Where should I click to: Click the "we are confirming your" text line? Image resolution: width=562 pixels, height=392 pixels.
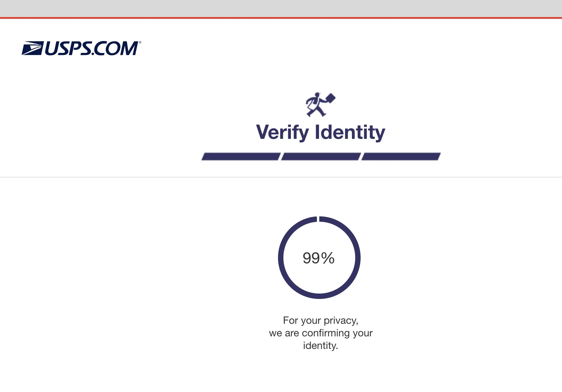click(x=321, y=333)
